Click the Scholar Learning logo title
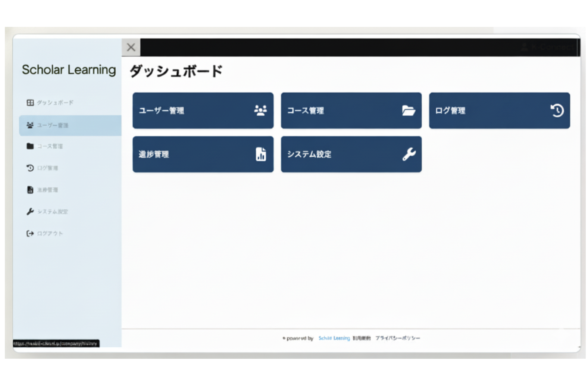This screenshot has height=380, width=588. tap(69, 70)
